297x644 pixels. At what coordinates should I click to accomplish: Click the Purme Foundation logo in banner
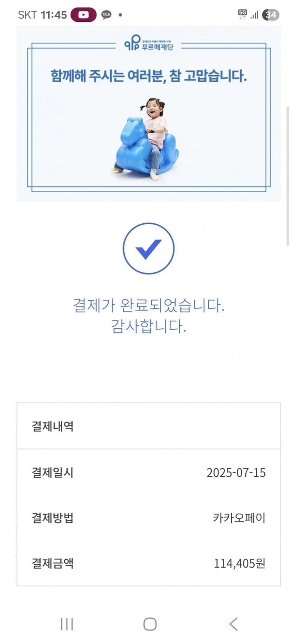(148, 45)
